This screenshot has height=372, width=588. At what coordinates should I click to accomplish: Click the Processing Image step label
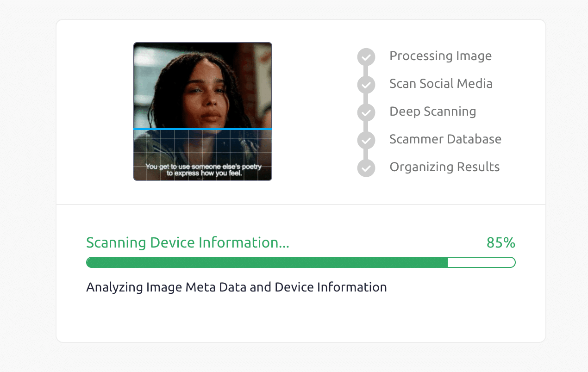coord(440,56)
